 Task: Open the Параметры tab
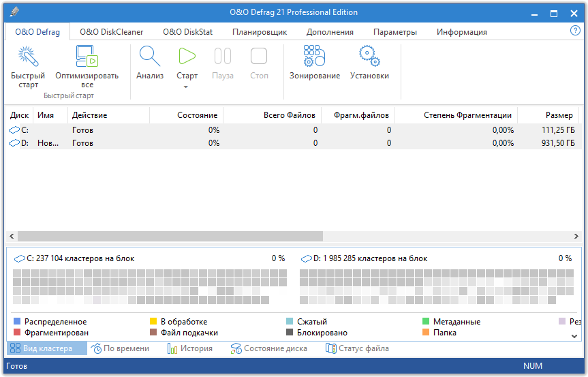coord(395,32)
